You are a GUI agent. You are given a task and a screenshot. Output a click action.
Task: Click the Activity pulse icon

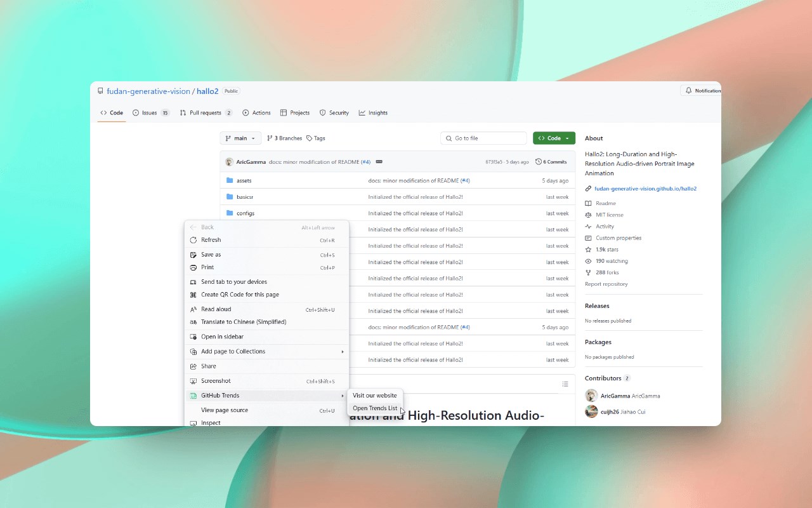click(x=589, y=226)
